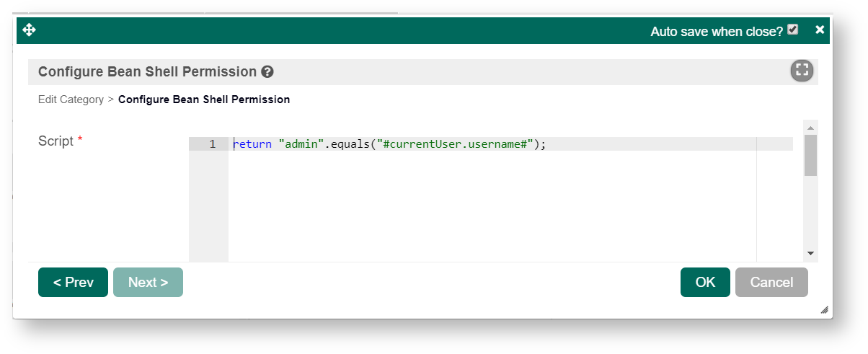Close the dialog with the X icon
Image resolution: width=868 pixels, height=354 pixels.
click(820, 30)
